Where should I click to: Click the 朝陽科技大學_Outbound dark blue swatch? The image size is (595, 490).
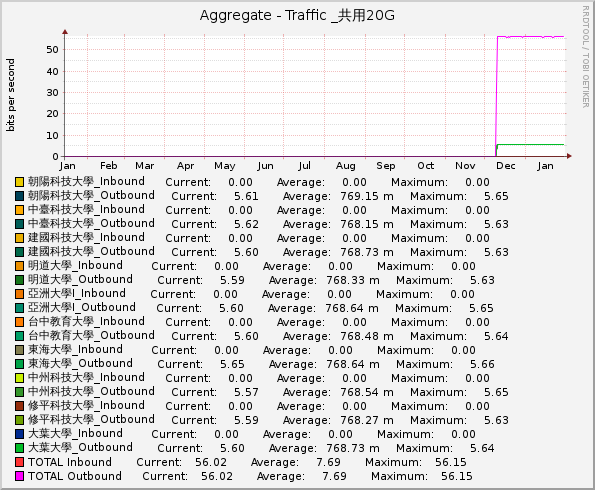point(19,196)
